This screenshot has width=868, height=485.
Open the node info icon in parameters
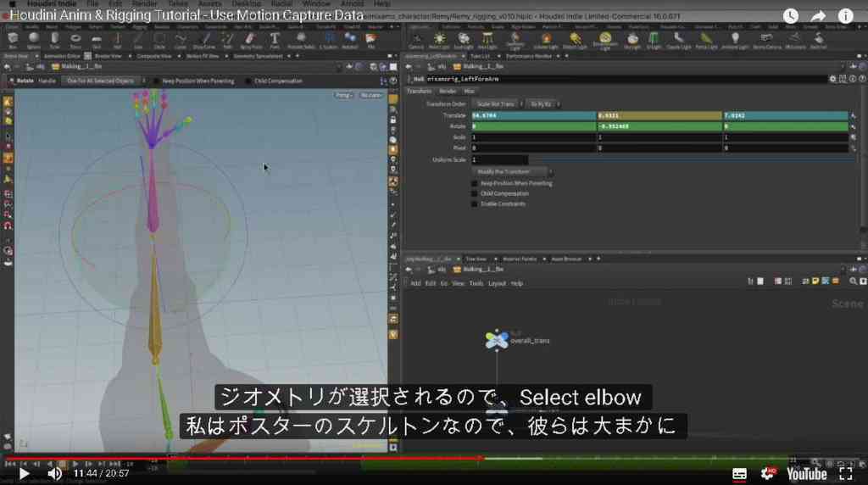pos(853,79)
